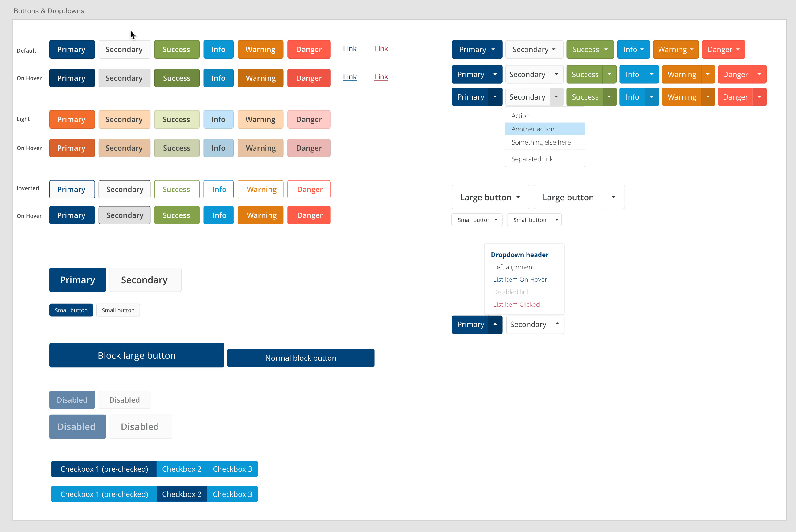This screenshot has height=532, width=796.
Task: Click the 'List Item Clicked' dropdown item
Action: click(x=516, y=304)
